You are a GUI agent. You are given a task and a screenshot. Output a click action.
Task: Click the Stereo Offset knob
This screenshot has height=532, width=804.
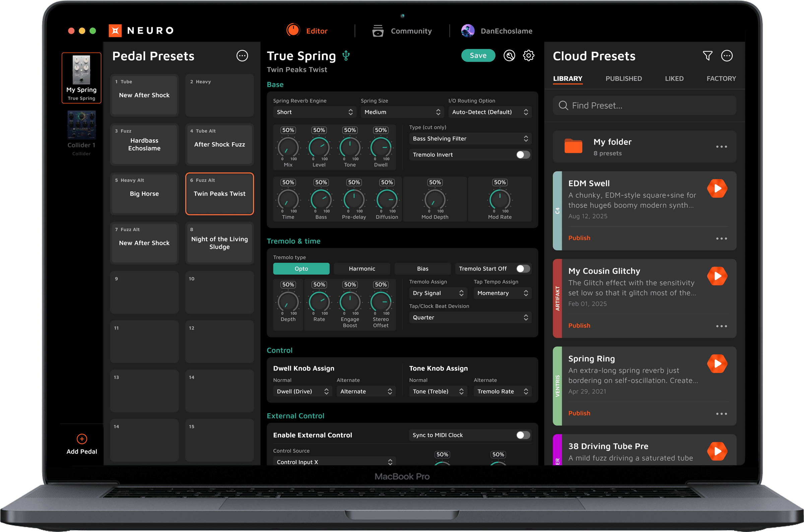pyautogui.click(x=381, y=302)
